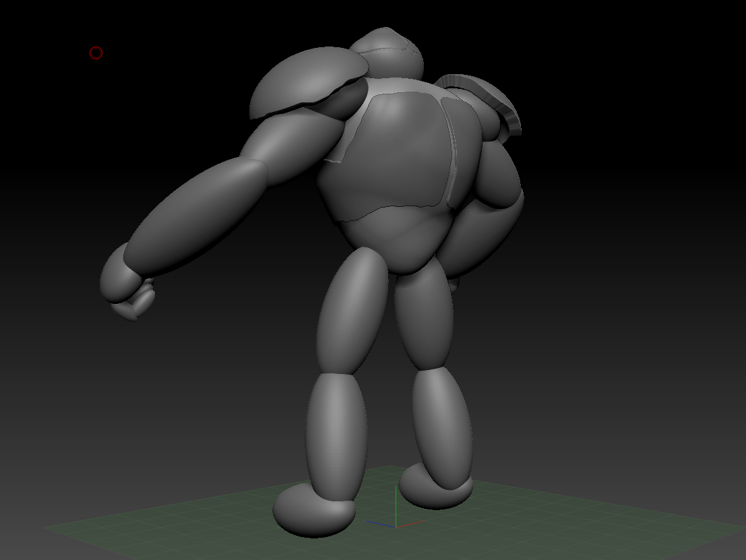Viewport: 746px width, 560px height.
Task: Click the forearm of the extended arm
Action: coord(195,216)
